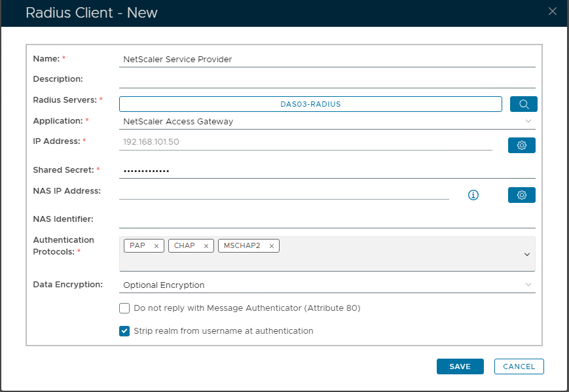This screenshot has width=569, height=392.
Task: Click the Name input field
Action: (x=327, y=60)
